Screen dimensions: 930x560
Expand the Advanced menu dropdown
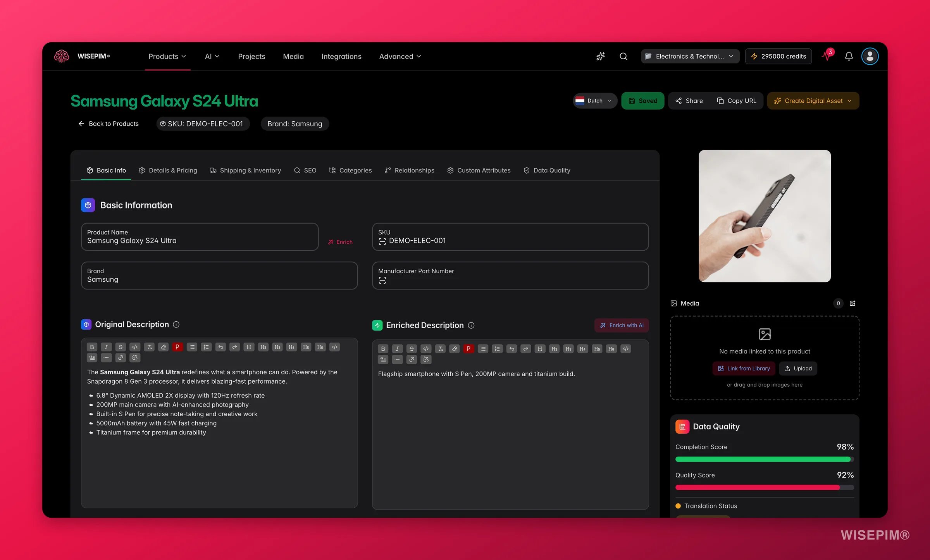[400, 57]
